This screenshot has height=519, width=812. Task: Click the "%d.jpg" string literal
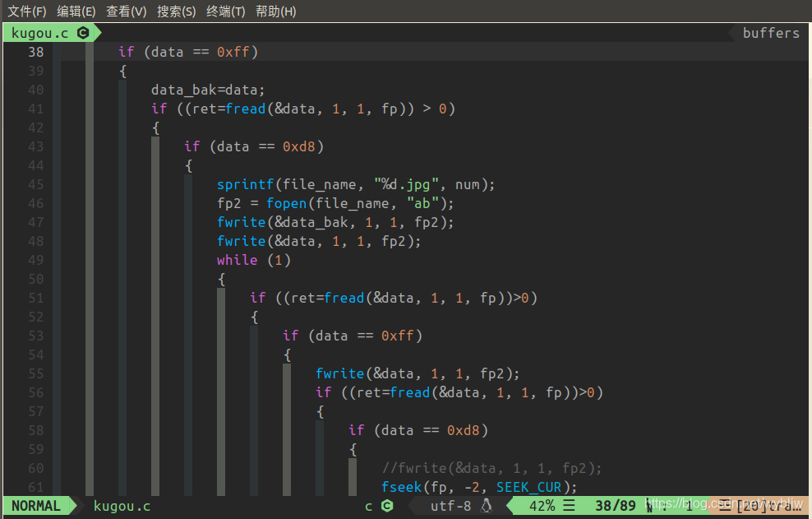(x=407, y=184)
